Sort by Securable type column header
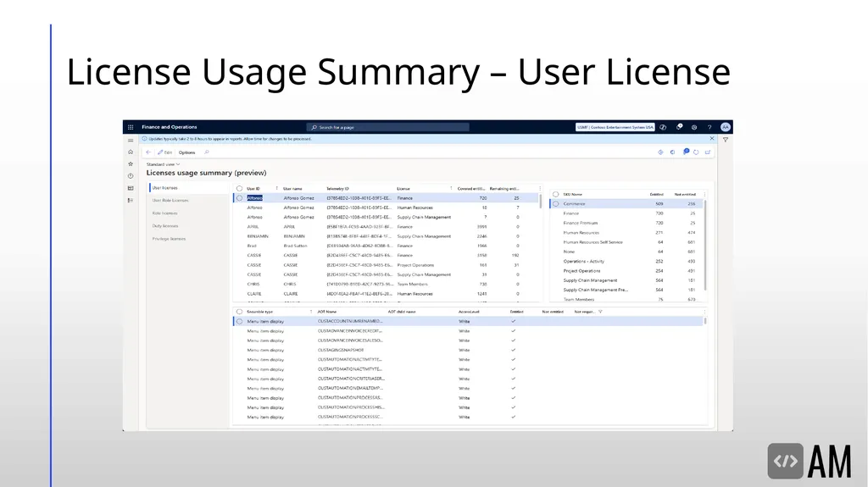Image resolution: width=868 pixels, height=487 pixels. coord(259,312)
